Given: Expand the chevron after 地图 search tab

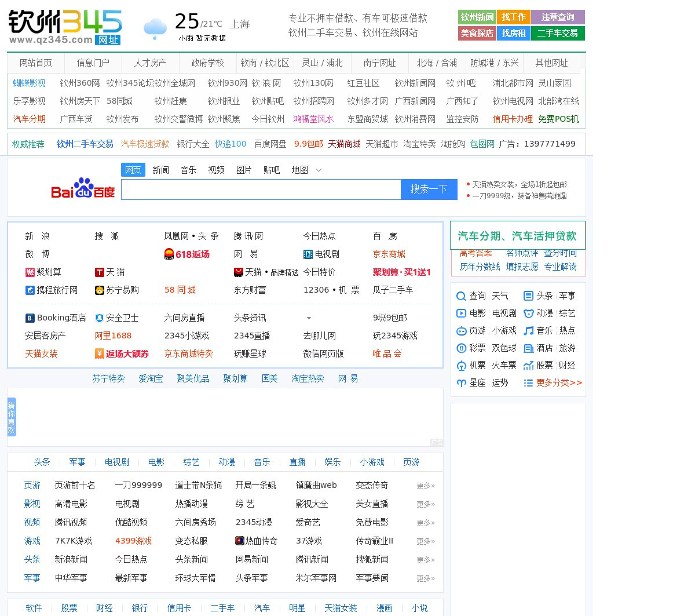Looking at the screenshot, I should click(319, 170).
